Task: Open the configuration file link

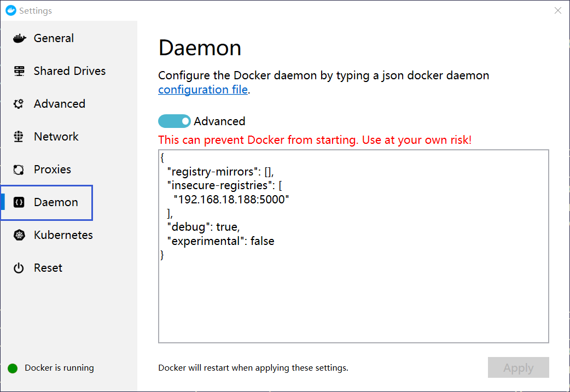Action: (203, 89)
